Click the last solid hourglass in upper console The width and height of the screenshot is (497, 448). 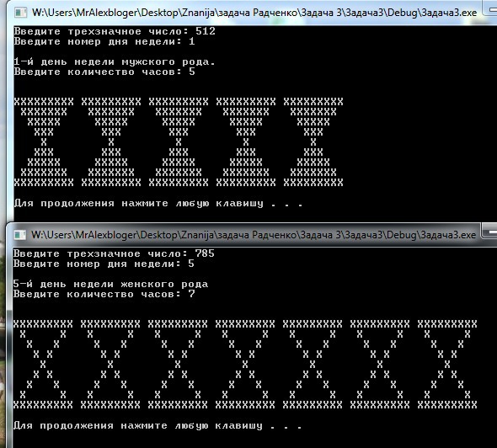313,142
